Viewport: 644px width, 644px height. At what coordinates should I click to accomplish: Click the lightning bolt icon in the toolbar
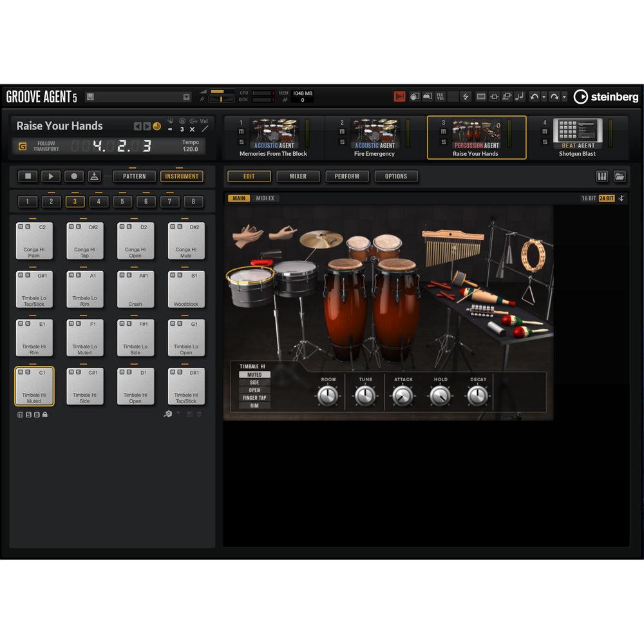[x=464, y=97]
